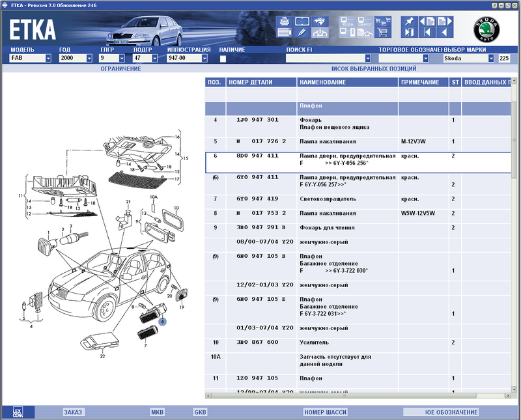Select part number 1Z0 947 105
Screen dimensions: 521x420
(x=257, y=378)
